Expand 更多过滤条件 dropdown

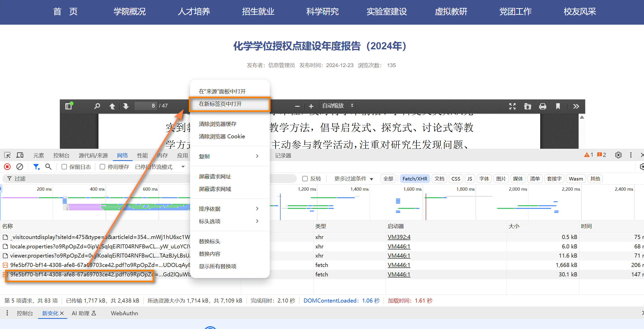click(x=354, y=179)
